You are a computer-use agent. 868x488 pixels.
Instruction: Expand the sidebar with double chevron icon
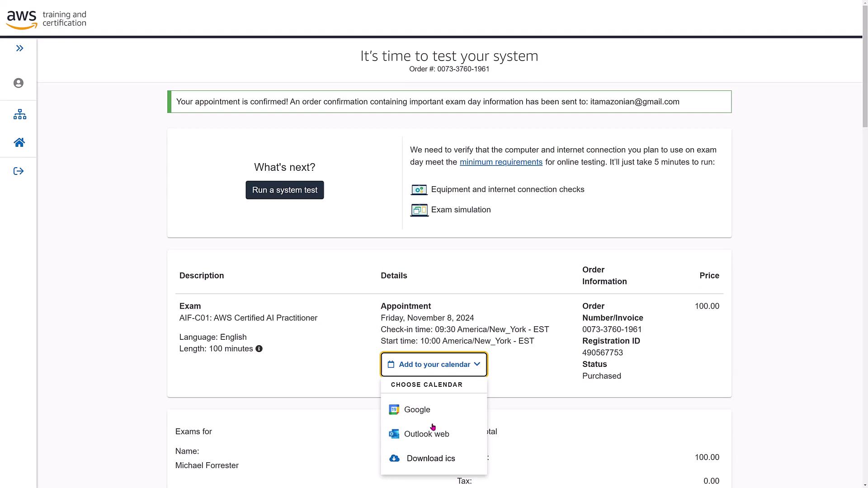tap(19, 48)
